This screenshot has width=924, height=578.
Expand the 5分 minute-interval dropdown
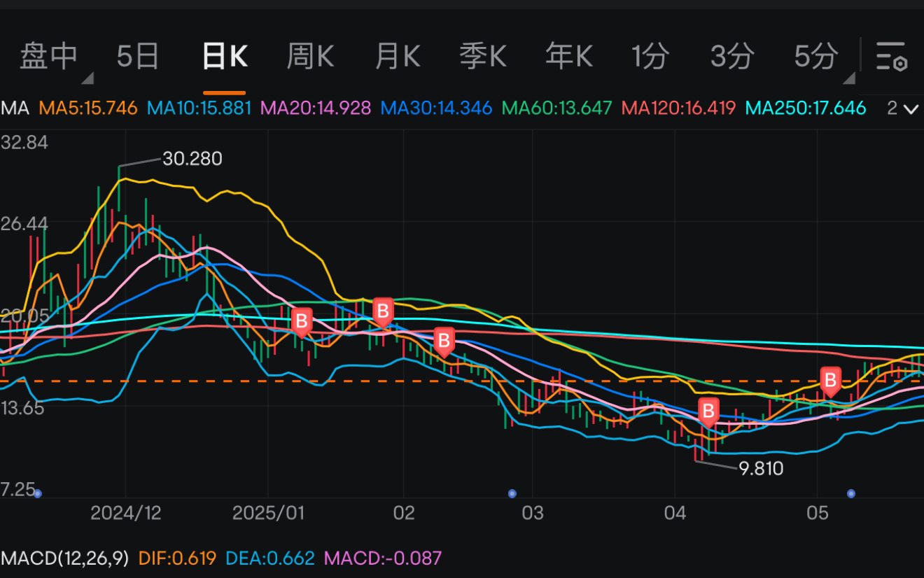[x=848, y=77]
